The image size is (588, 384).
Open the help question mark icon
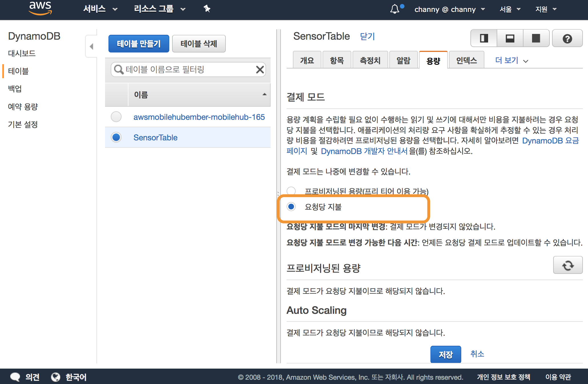coord(567,39)
